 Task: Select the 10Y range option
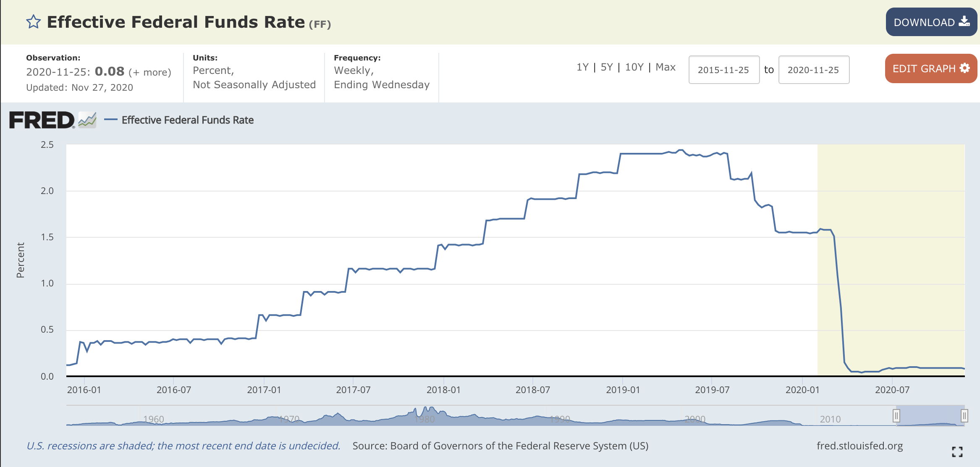[634, 67]
